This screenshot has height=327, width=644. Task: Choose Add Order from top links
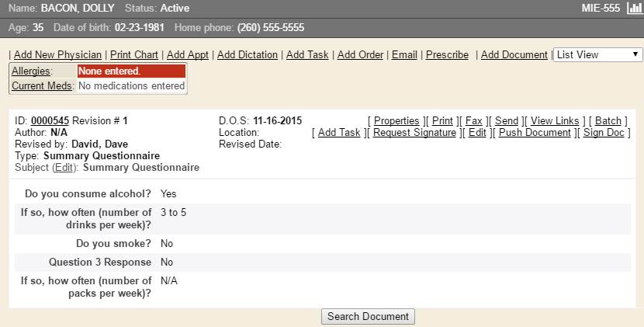360,55
